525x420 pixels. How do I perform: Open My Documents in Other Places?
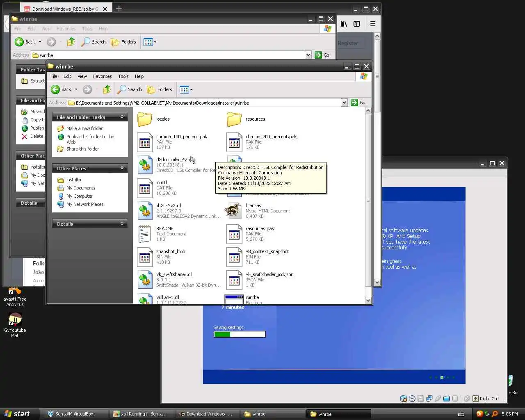click(x=81, y=188)
